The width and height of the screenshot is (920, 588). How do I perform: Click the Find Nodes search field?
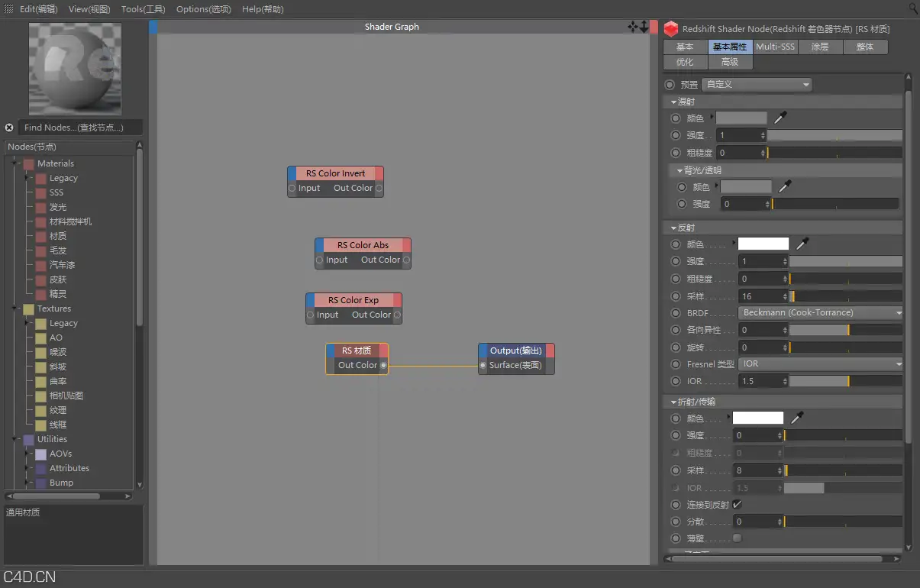pyautogui.click(x=79, y=128)
